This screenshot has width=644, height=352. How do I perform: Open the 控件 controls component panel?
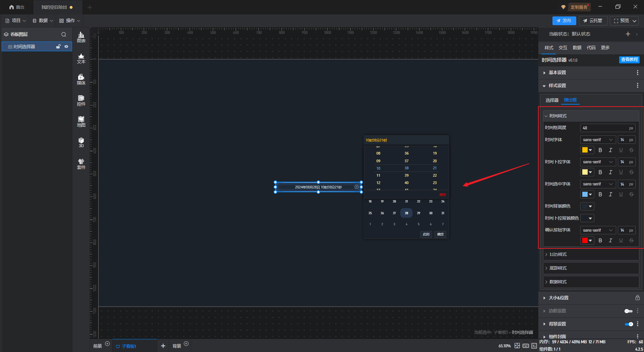coord(81,101)
